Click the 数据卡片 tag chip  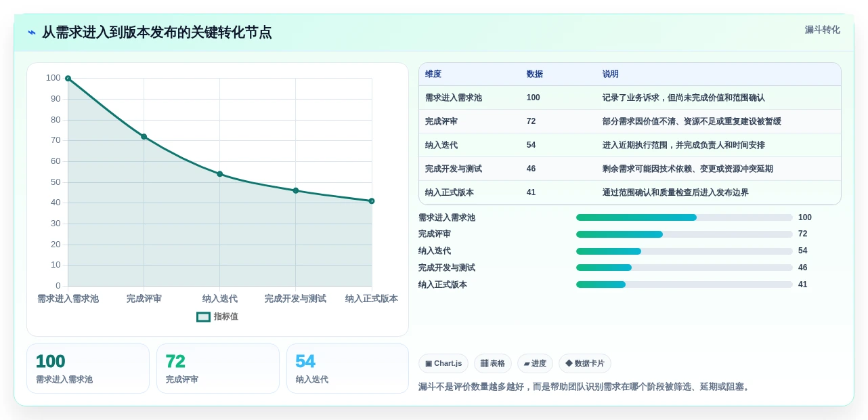(x=585, y=364)
